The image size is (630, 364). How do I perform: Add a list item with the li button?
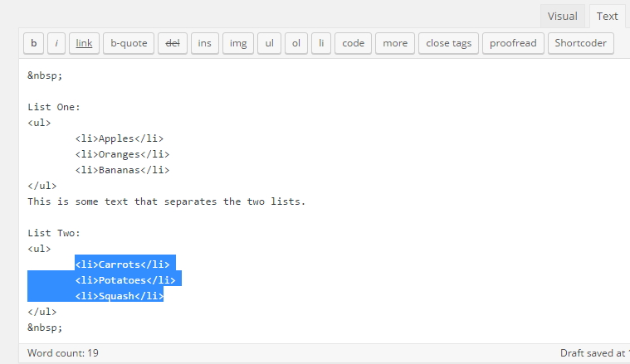321,43
